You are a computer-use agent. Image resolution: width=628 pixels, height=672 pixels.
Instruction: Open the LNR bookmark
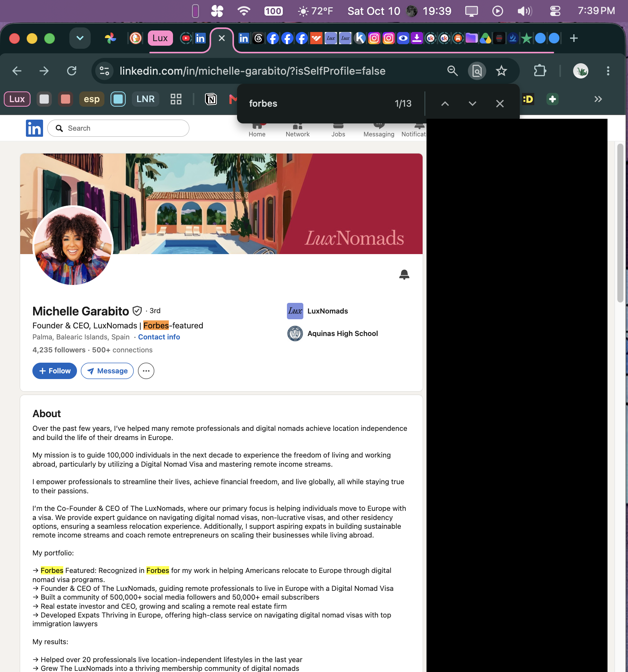point(145,99)
